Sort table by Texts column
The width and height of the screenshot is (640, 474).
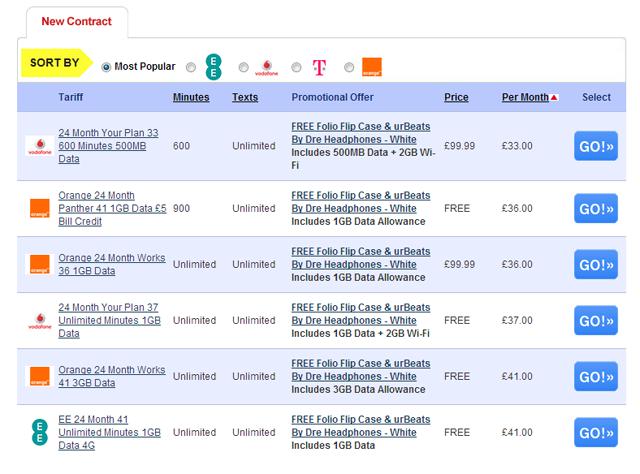245,97
